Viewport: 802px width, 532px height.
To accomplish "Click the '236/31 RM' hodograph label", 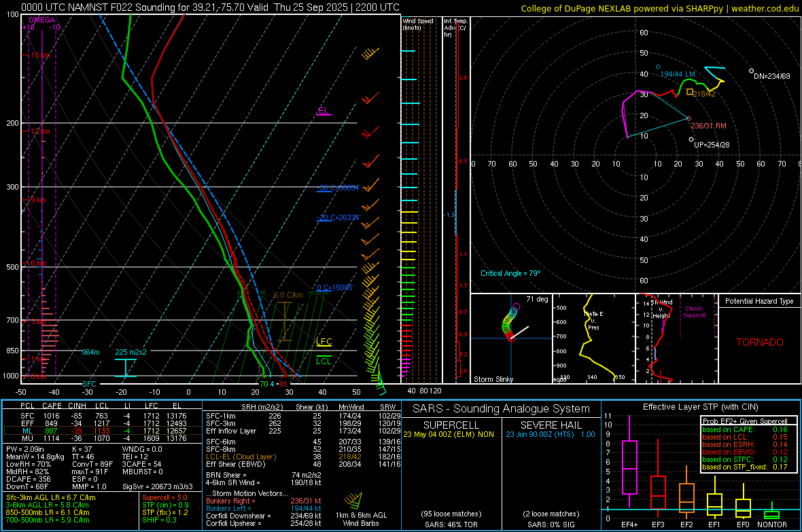I will pos(708,126).
